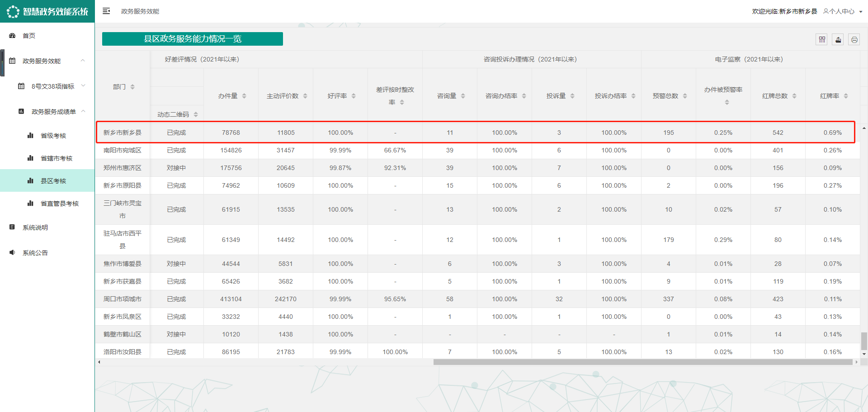Screen dimensions: 868x412
Task: Open 省直管县考核 menu item
Action: [x=59, y=204]
